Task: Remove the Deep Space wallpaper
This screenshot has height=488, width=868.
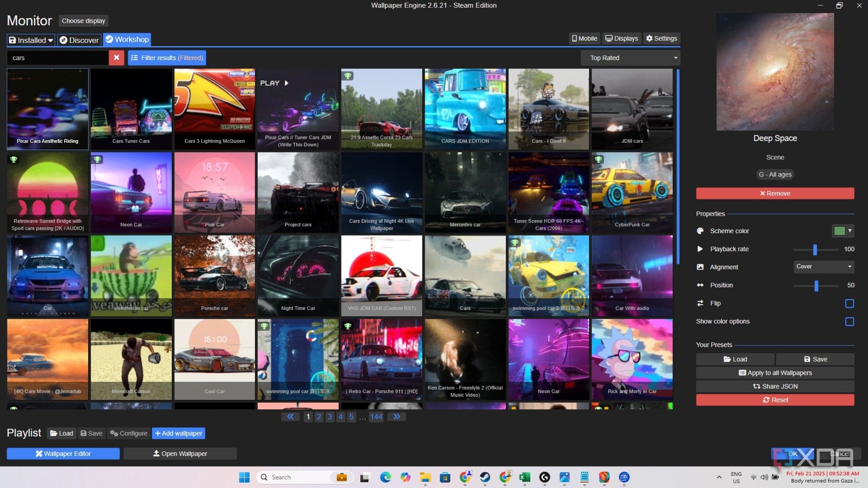Action: tap(775, 193)
